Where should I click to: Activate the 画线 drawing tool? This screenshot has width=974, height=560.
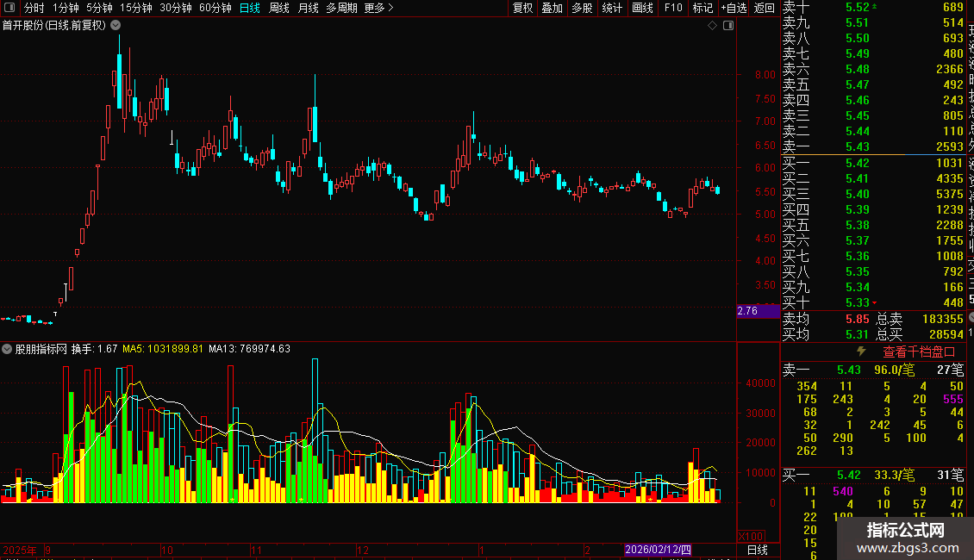642,8
